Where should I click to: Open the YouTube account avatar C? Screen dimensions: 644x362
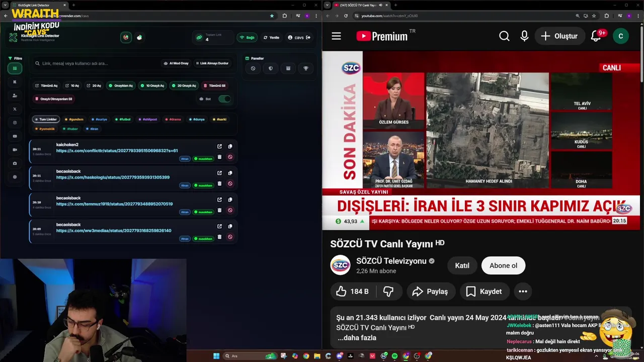click(x=620, y=36)
